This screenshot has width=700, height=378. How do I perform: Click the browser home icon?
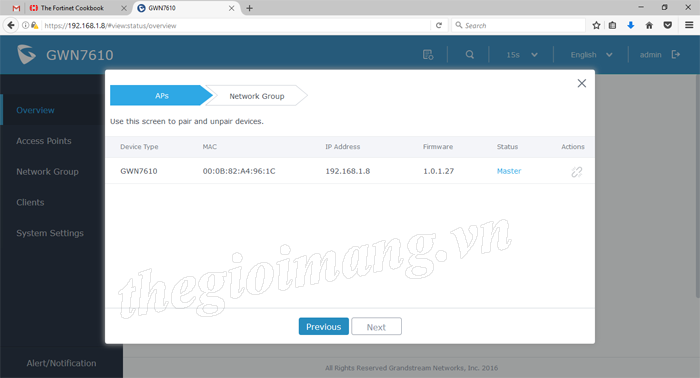tap(649, 25)
